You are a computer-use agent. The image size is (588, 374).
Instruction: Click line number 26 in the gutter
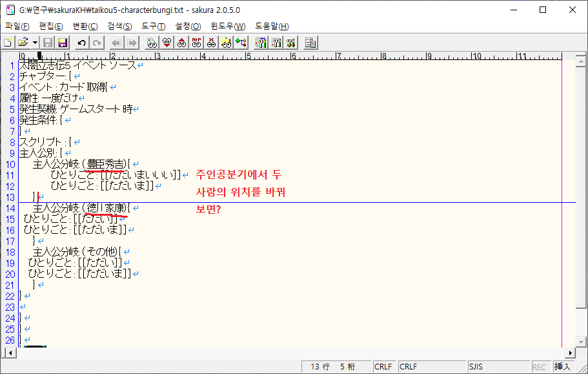coord(10,340)
